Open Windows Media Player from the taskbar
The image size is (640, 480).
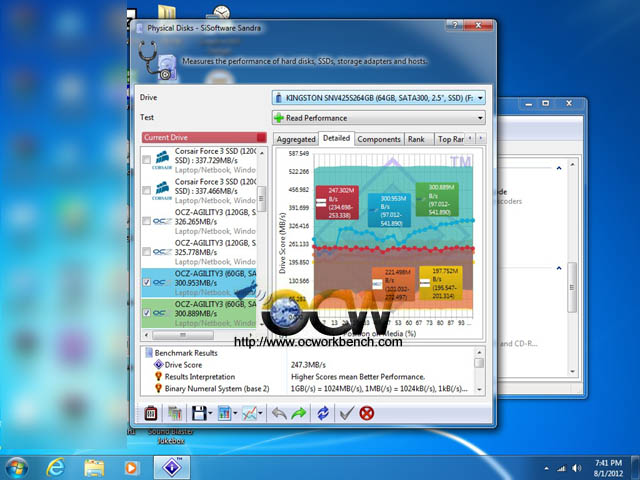[131, 468]
